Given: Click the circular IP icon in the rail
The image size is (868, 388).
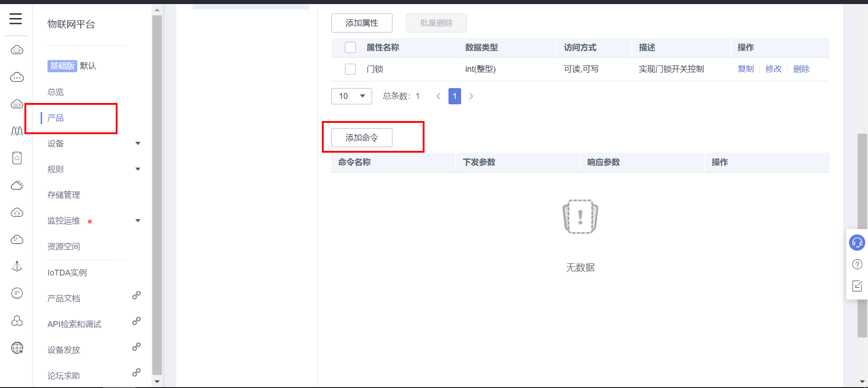Looking at the screenshot, I should point(17,293).
